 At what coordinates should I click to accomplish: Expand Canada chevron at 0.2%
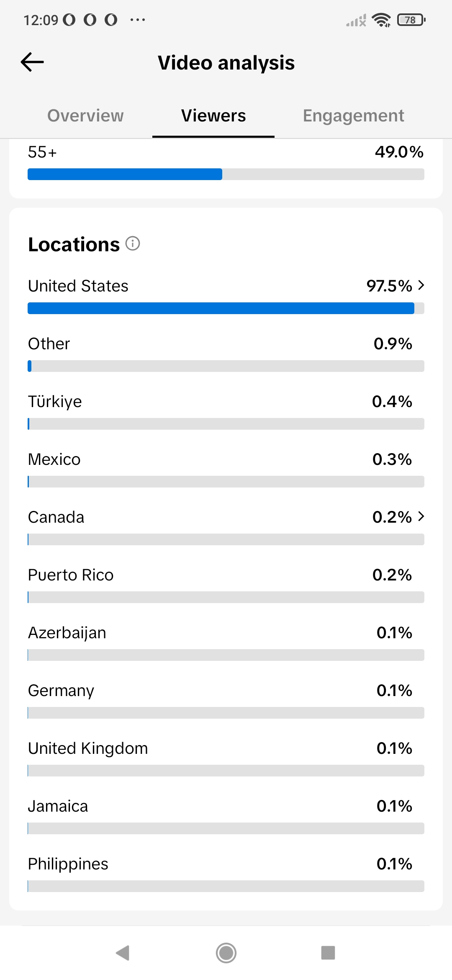pos(421,516)
